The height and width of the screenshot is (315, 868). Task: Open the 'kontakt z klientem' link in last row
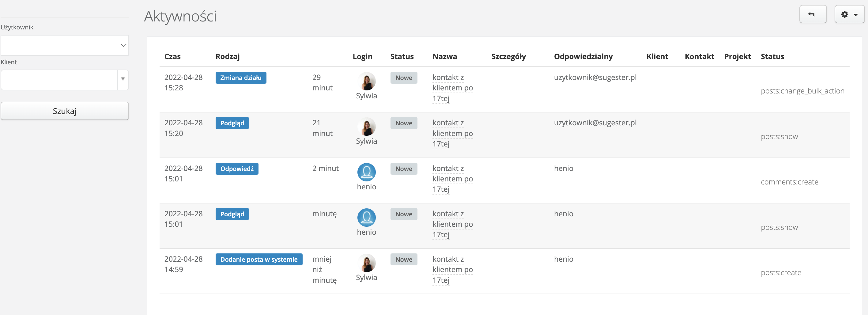[452, 269]
